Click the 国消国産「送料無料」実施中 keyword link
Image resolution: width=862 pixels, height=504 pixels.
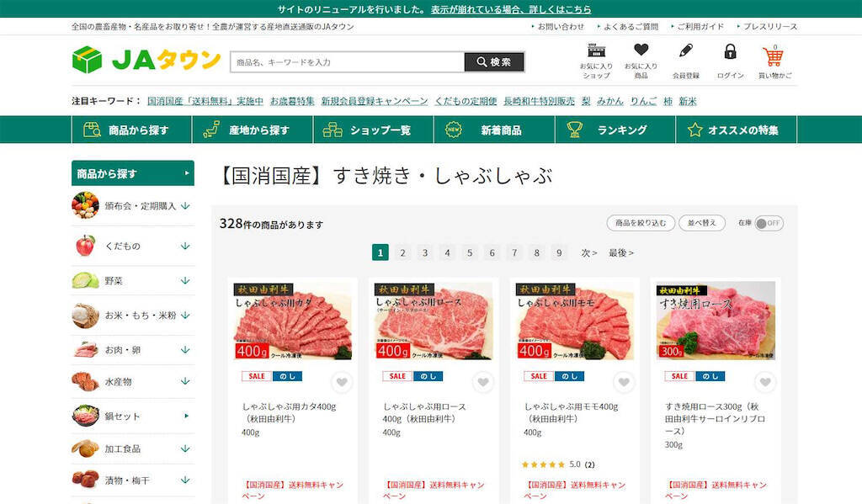tap(205, 101)
